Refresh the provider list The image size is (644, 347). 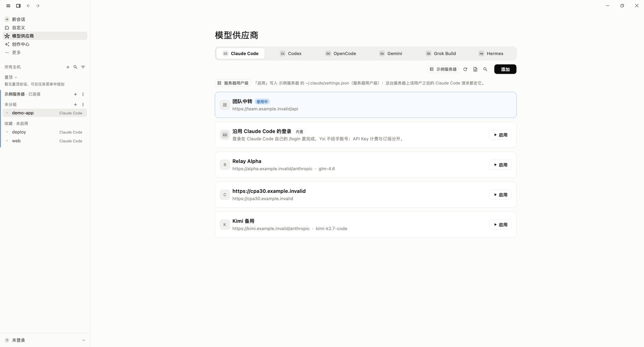(465, 69)
